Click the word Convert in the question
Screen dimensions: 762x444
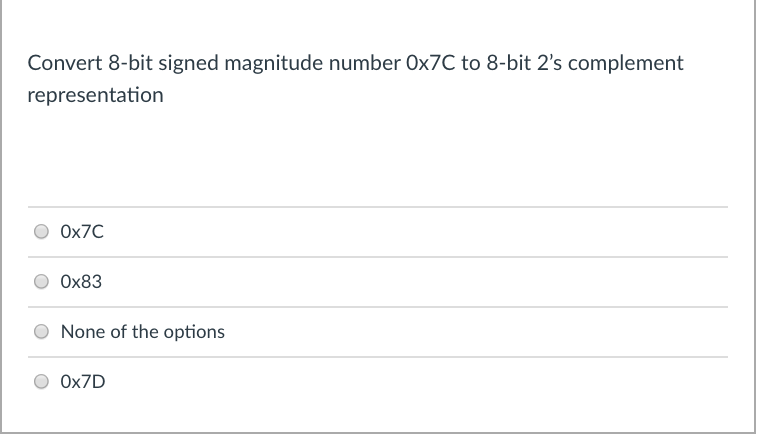click(65, 63)
